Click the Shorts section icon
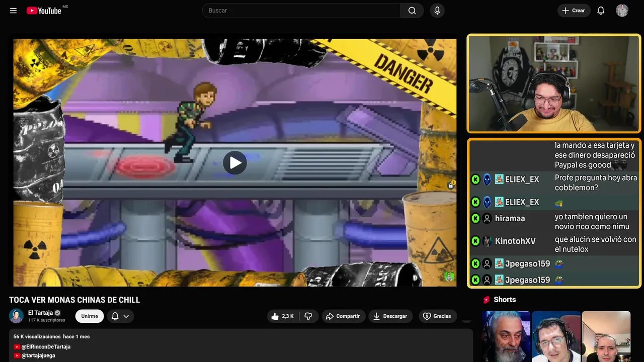Image resolution: width=644 pixels, height=362 pixels. (487, 300)
